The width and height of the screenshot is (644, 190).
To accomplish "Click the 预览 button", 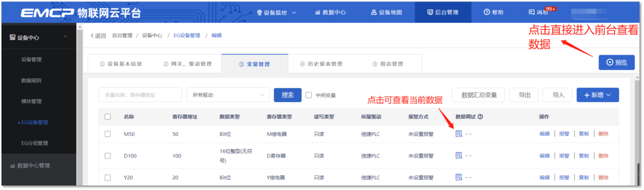I will (x=616, y=62).
